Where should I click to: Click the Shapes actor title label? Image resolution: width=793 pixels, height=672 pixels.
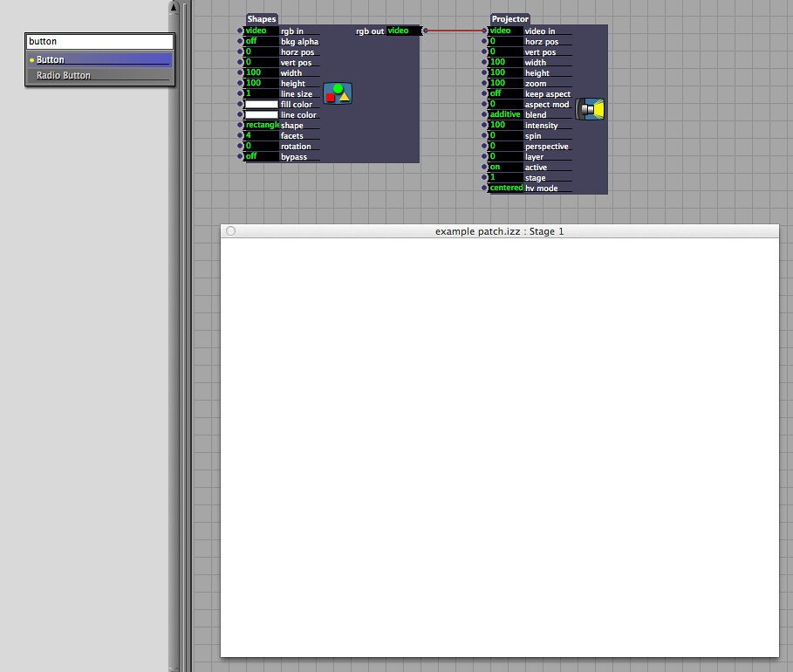[x=261, y=19]
